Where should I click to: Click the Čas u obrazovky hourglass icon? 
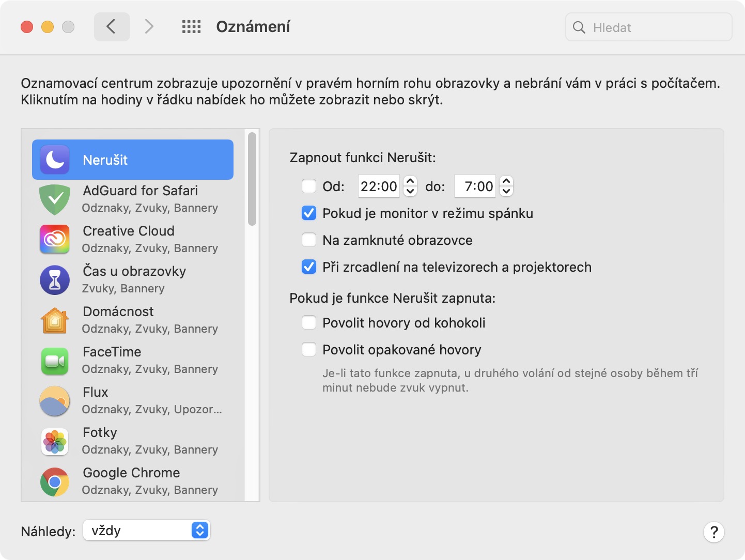coord(55,279)
